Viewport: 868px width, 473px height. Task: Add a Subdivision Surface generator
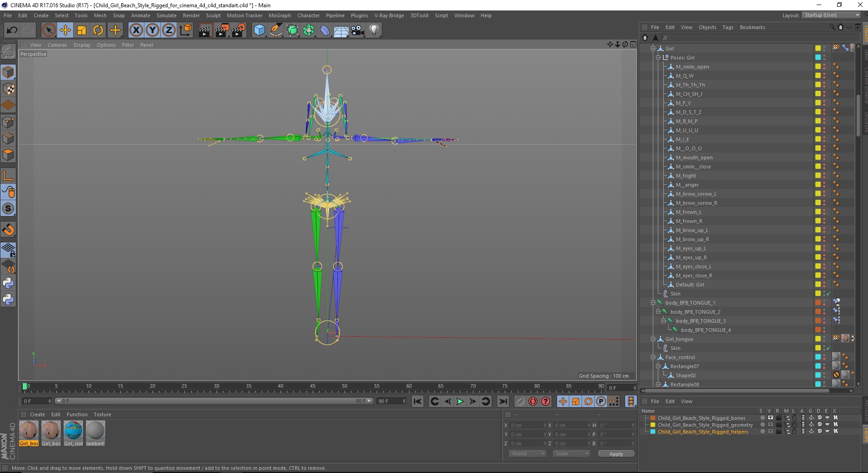(292, 30)
